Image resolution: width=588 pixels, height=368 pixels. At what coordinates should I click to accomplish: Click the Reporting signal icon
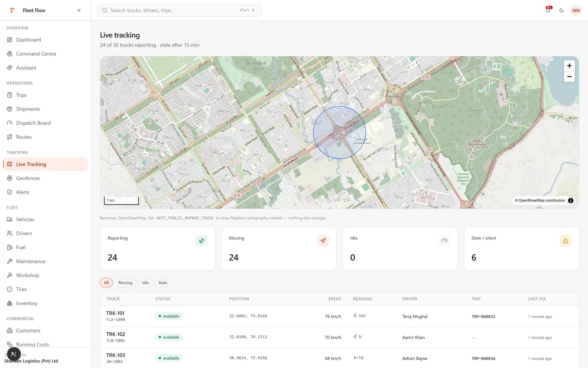click(x=202, y=241)
